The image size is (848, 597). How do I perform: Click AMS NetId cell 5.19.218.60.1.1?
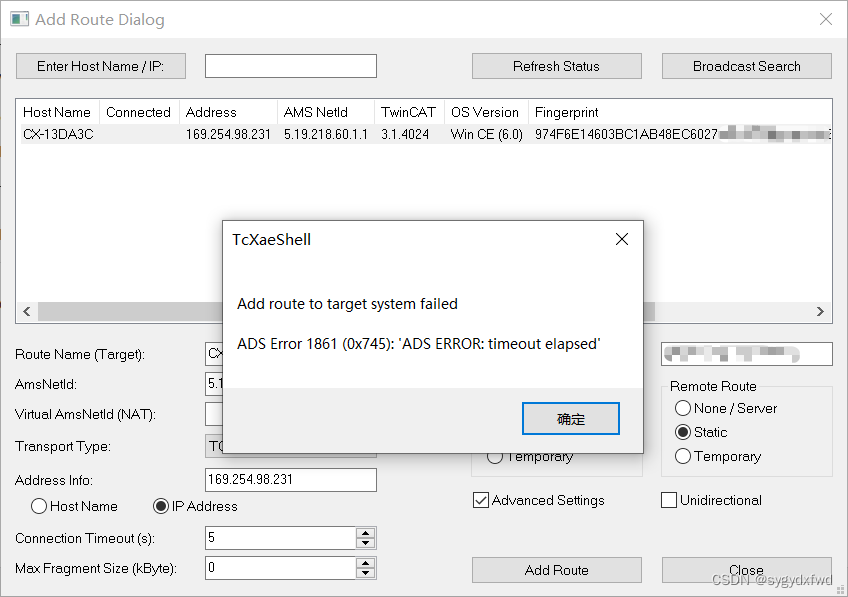click(326, 134)
